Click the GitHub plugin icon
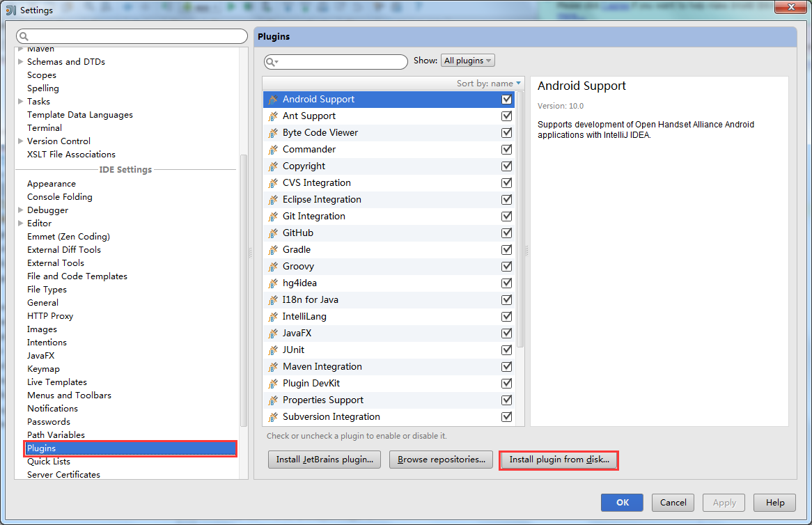 (x=273, y=233)
